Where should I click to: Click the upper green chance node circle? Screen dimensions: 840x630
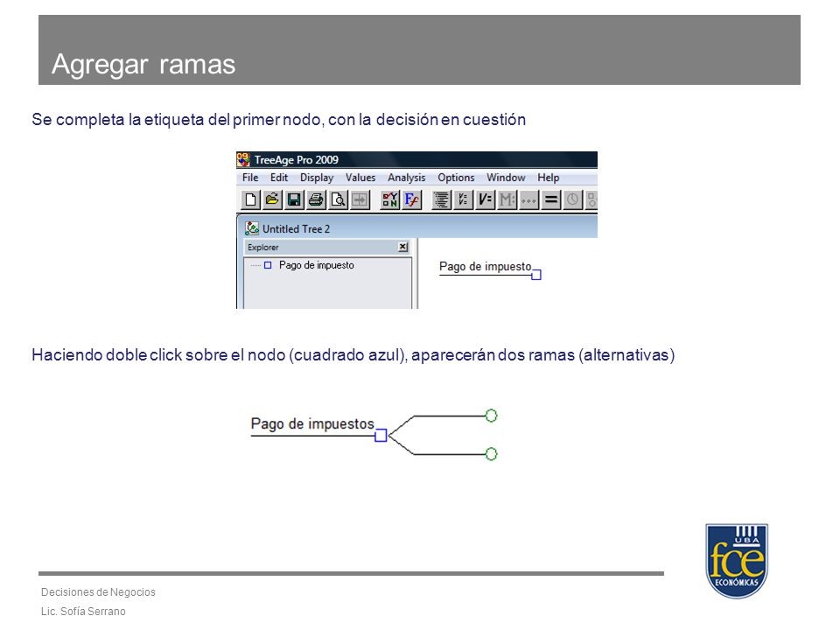pos(491,416)
